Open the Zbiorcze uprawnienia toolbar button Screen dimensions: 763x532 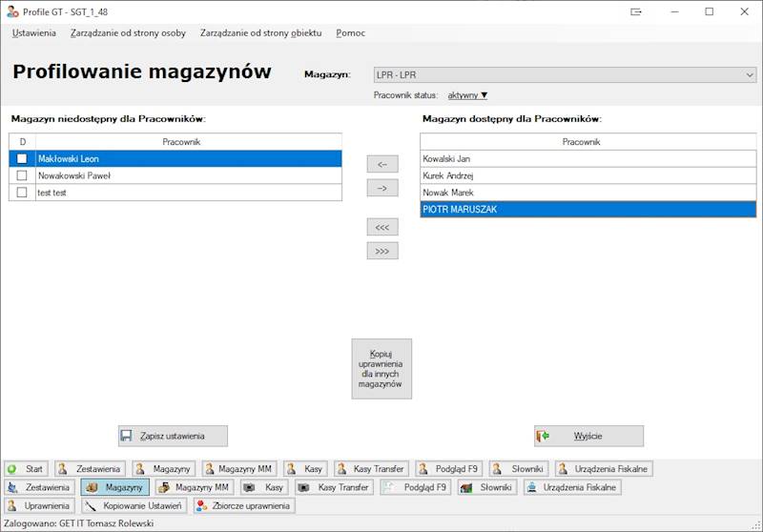(243, 505)
